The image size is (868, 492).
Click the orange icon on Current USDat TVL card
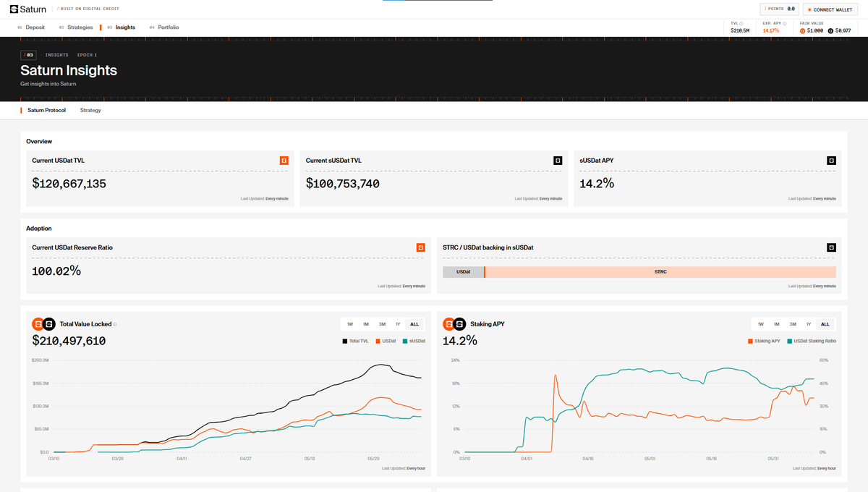(x=284, y=161)
